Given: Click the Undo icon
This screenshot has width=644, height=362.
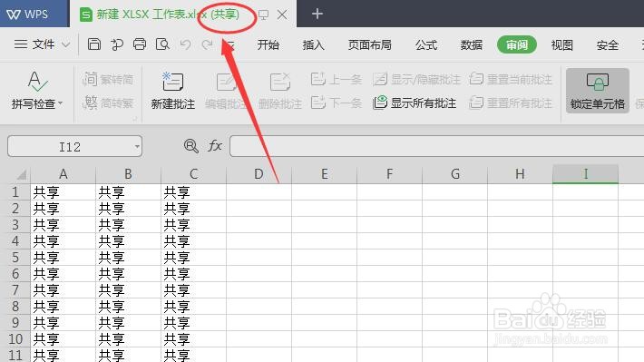Looking at the screenshot, I should [185, 44].
